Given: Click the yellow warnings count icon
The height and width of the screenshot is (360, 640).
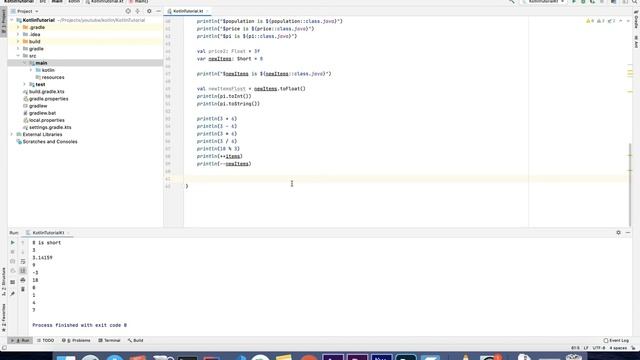Looking at the screenshot, I should coord(590,21).
